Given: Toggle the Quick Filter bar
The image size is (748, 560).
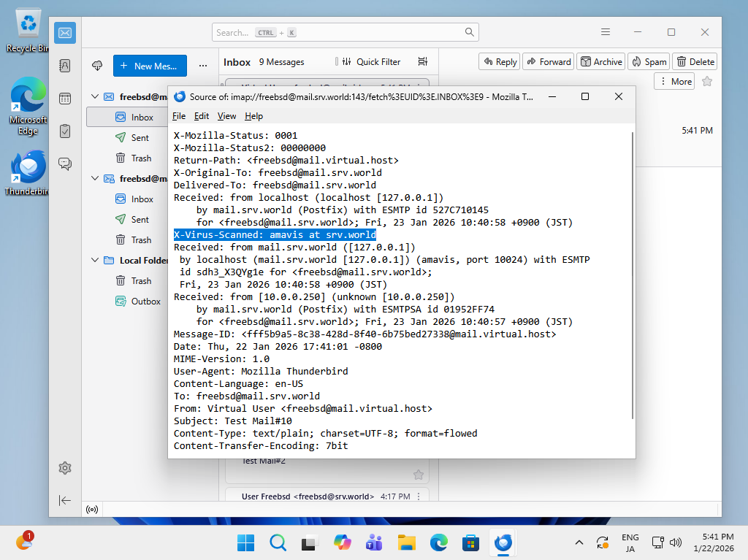Looking at the screenshot, I should point(372,62).
